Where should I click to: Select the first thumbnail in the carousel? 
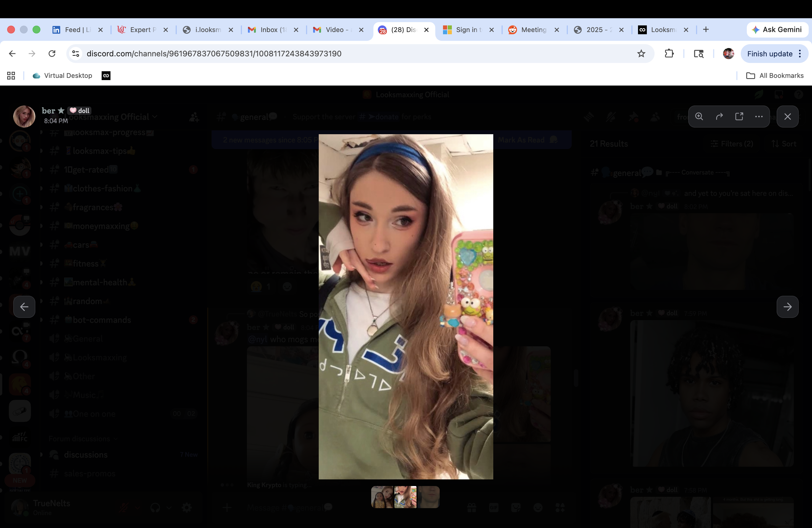[382, 497]
